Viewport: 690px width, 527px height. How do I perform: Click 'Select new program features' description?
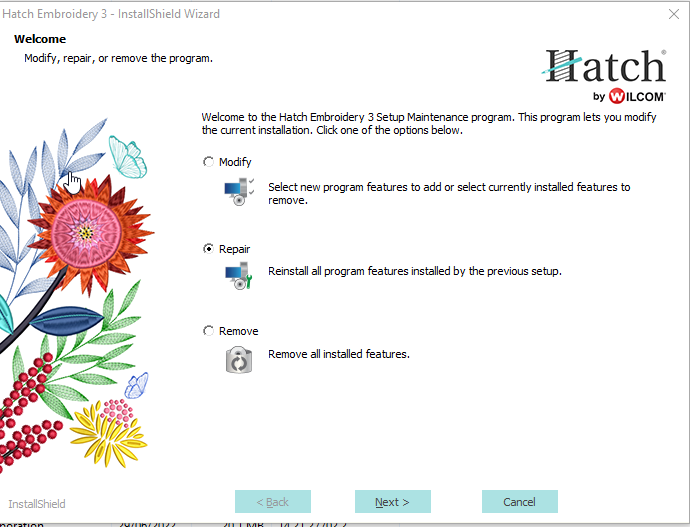coord(449,194)
